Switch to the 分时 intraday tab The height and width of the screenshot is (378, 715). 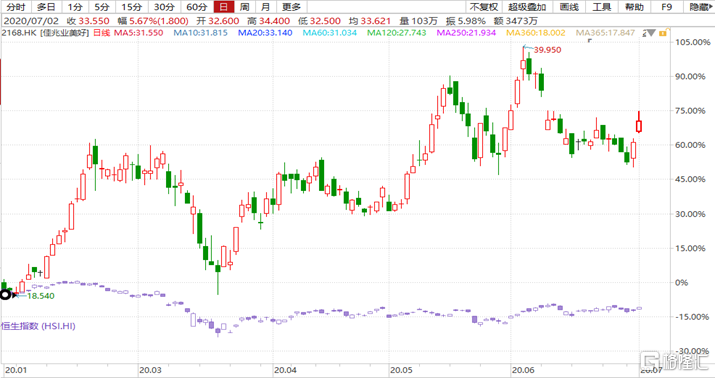(x=16, y=7)
